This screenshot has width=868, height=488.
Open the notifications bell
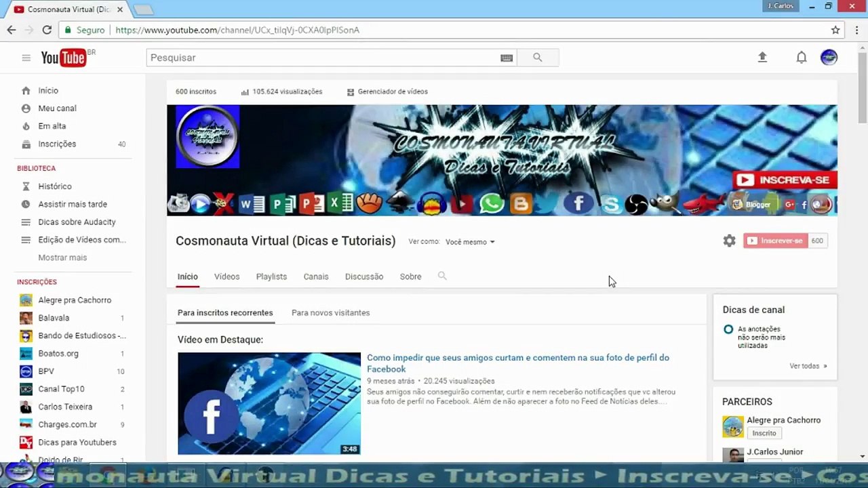point(802,58)
